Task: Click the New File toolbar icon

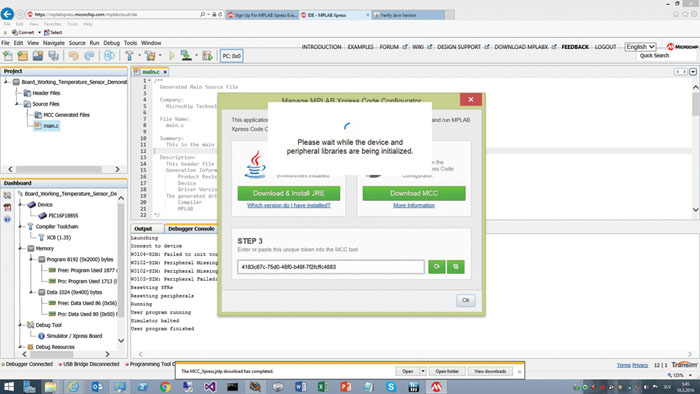Action: 8,56
